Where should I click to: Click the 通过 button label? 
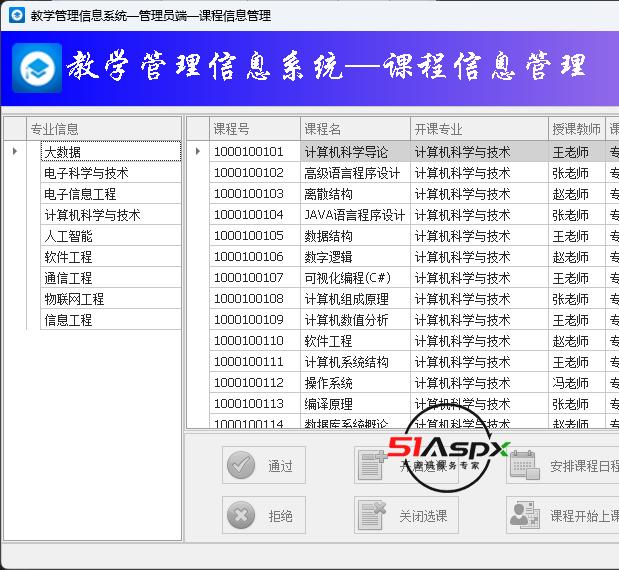click(x=280, y=466)
